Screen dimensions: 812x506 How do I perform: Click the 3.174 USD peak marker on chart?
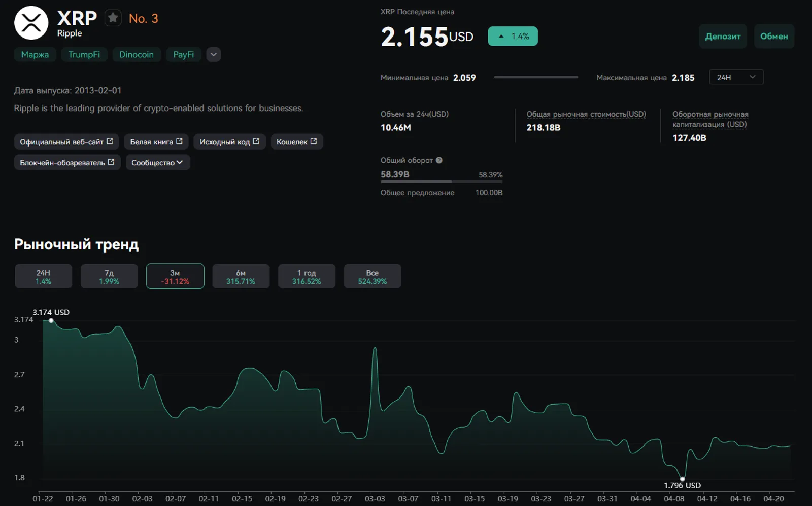tap(51, 320)
